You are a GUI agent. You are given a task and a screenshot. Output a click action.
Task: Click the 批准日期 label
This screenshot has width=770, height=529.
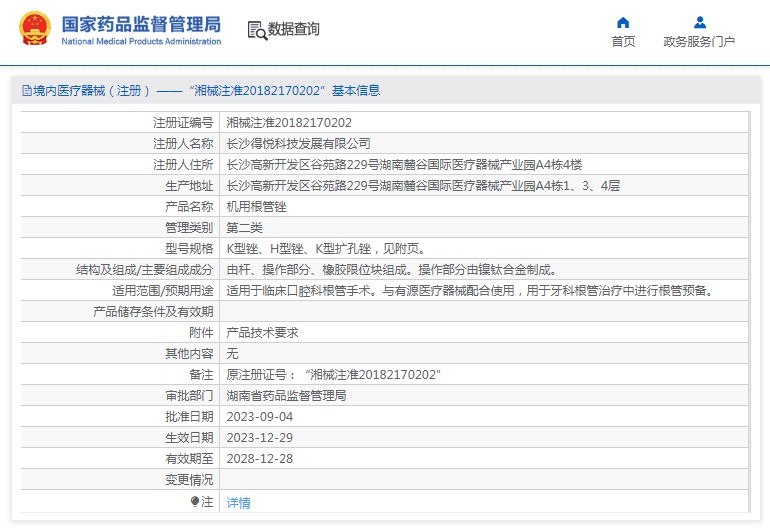(x=189, y=417)
